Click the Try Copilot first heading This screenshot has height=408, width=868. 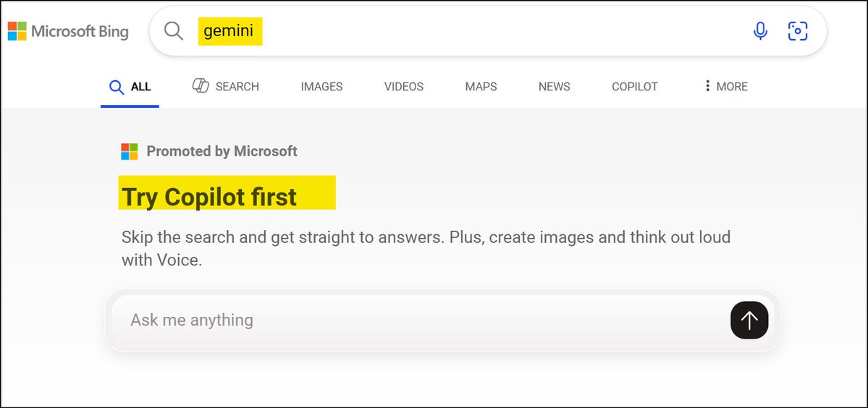click(x=209, y=197)
